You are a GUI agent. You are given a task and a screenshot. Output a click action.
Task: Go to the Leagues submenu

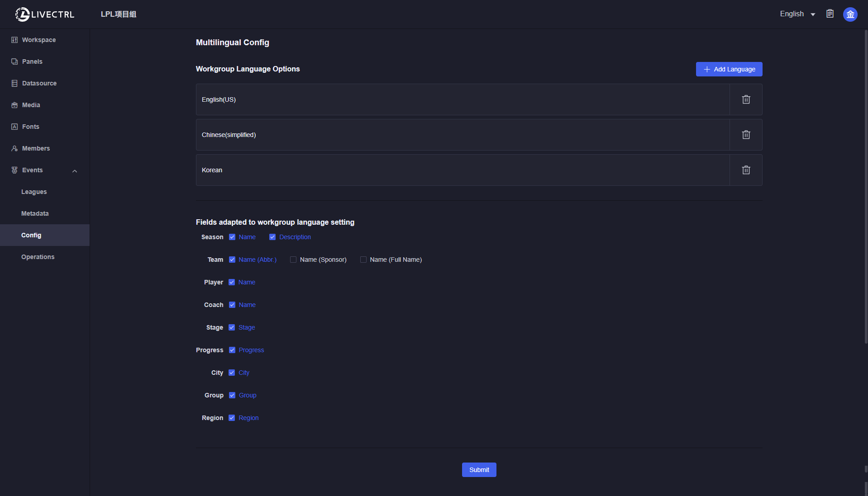click(34, 192)
